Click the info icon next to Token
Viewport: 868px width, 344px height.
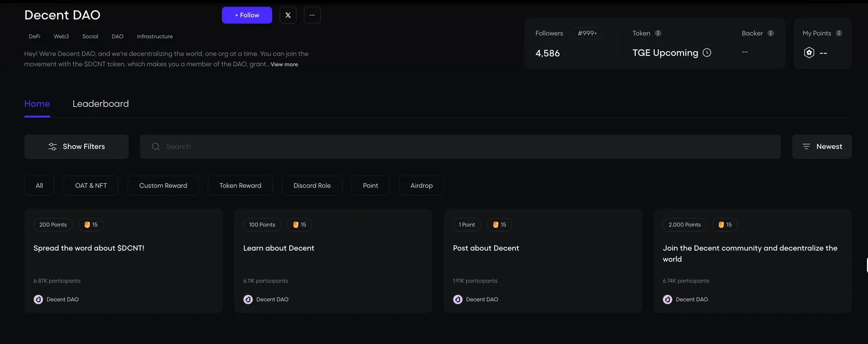coord(658,33)
